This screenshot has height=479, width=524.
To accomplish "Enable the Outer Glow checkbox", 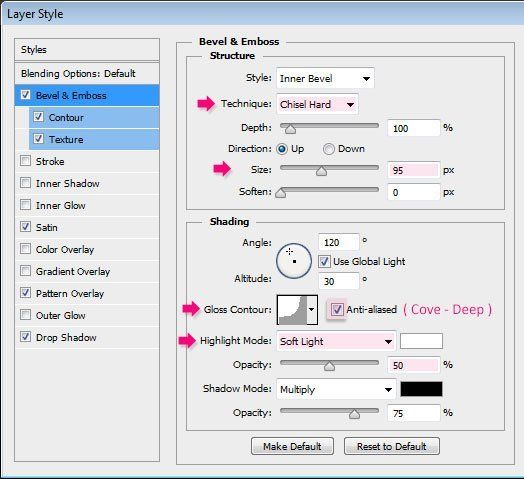I will tap(25, 315).
